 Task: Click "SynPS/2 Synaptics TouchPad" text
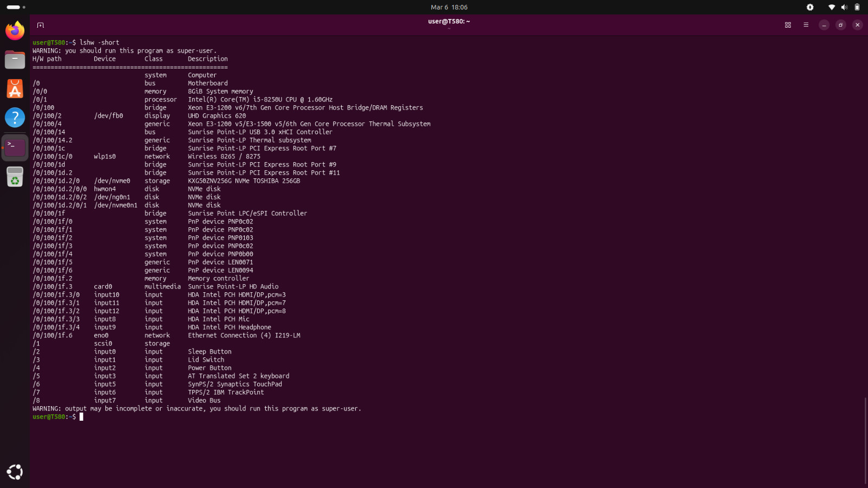(x=235, y=384)
